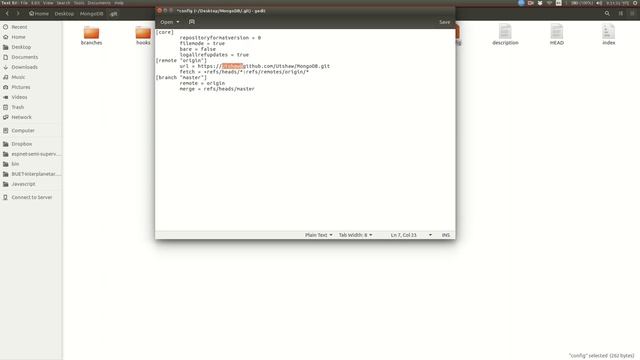The width and height of the screenshot is (640, 360).
Task: Open the Files view options menu icon
Action: (632, 13)
